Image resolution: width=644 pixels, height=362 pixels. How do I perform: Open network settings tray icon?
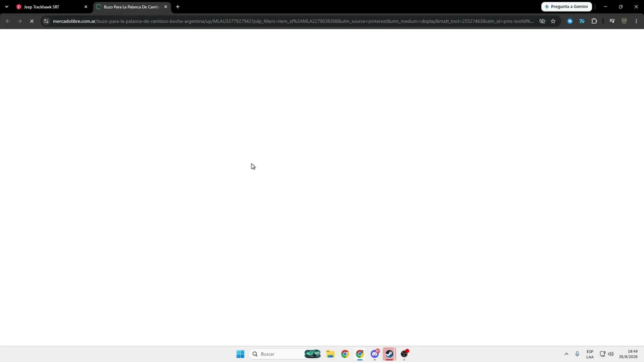pyautogui.click(x=602, y=354)
